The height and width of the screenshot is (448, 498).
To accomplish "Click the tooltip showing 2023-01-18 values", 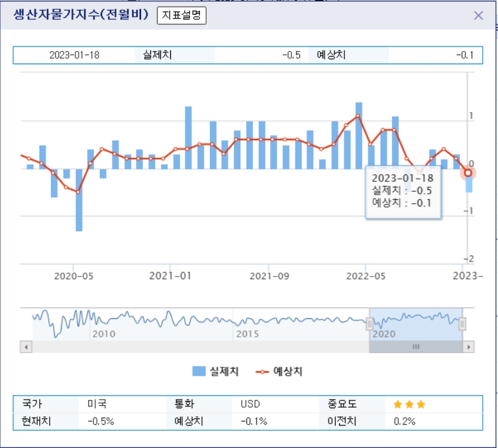I will [x=403, y=192].
